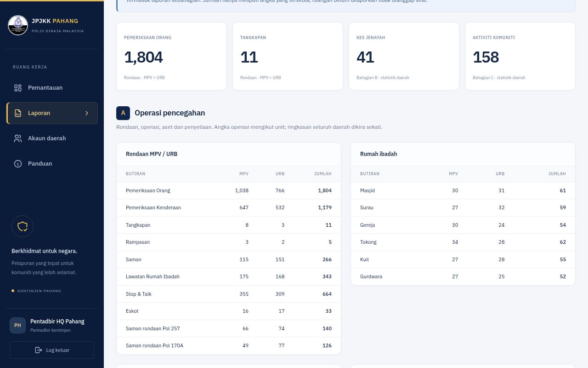Click the Saman total 266
588x368 pixels.
pyautogui.click(x=327, y=259)
